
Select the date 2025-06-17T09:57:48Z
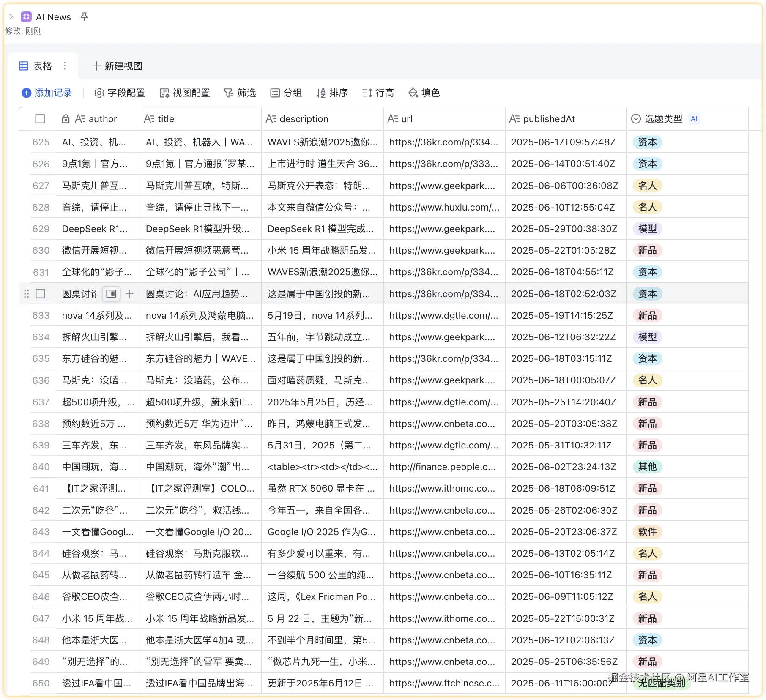click(x=566, y=142)
